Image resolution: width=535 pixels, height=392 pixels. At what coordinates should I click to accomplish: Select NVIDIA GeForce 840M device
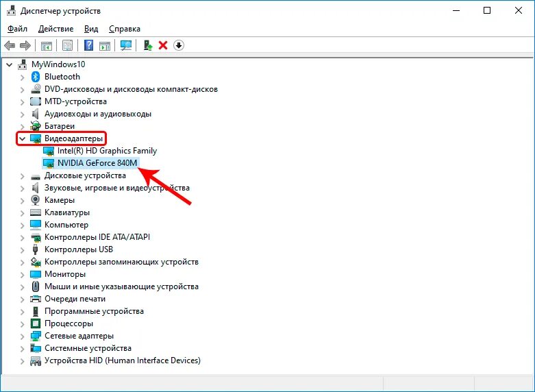97,163
